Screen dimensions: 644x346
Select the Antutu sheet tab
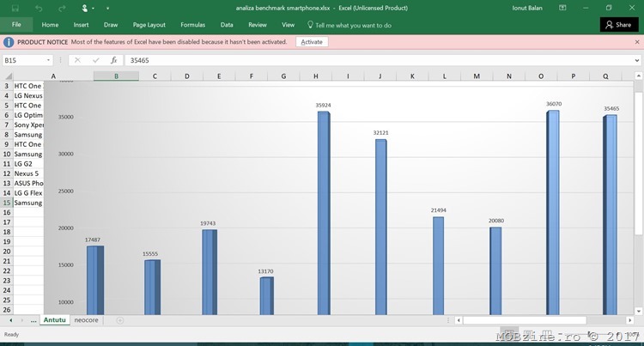click(x=55, y=320)
